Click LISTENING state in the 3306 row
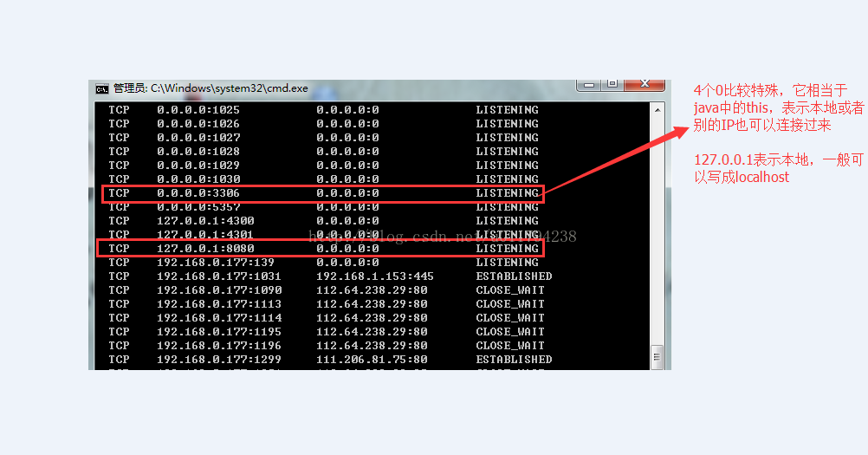The image size is (868, 455). point(507,192)
